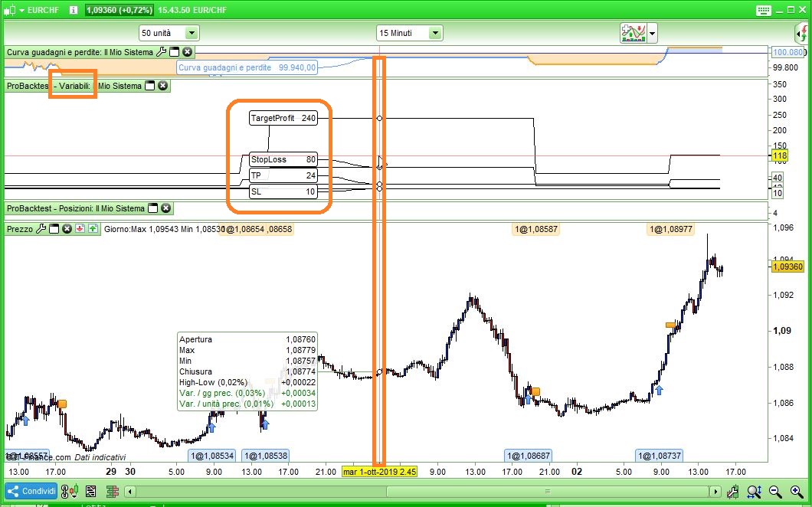The image size is (812, 507).
Task: Click the red-green order book bars icon
Action: click(x=113, y=491)
